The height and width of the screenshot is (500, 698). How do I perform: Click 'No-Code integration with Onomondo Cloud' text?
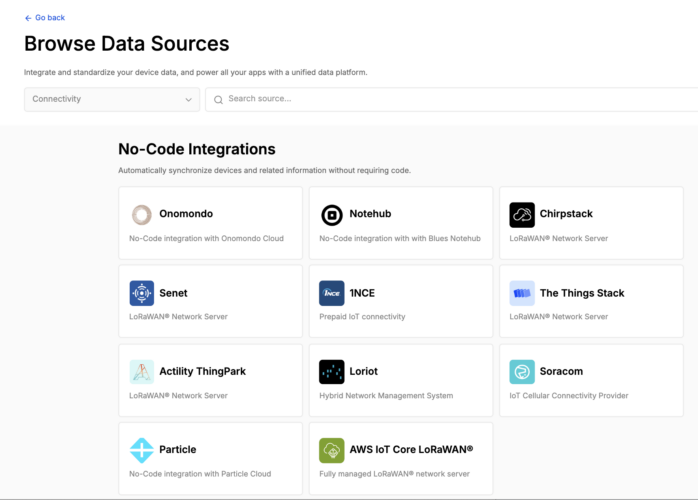(206, 239)
